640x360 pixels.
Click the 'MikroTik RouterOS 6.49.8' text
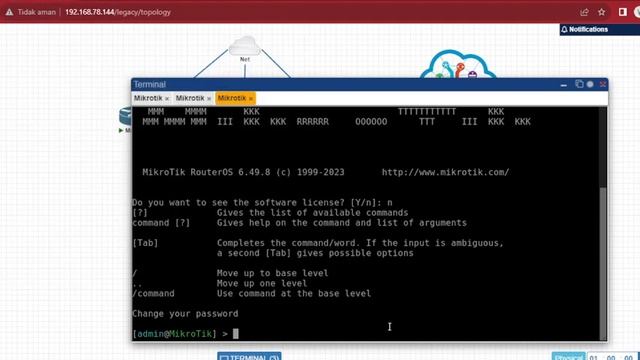click(x=206, y=172)
